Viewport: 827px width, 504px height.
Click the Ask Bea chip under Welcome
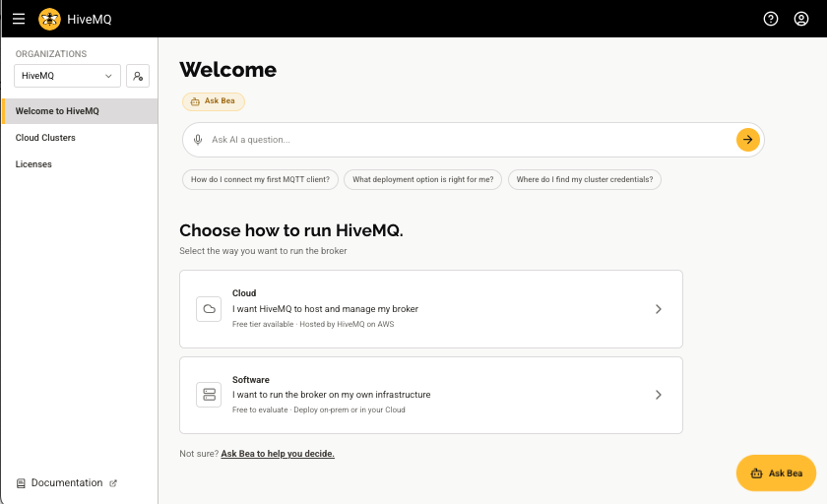tap(214, 101)
